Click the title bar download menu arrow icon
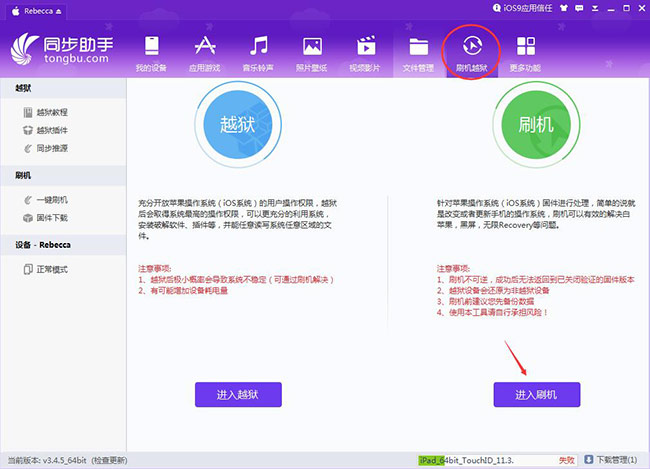 tap(595, 8)
